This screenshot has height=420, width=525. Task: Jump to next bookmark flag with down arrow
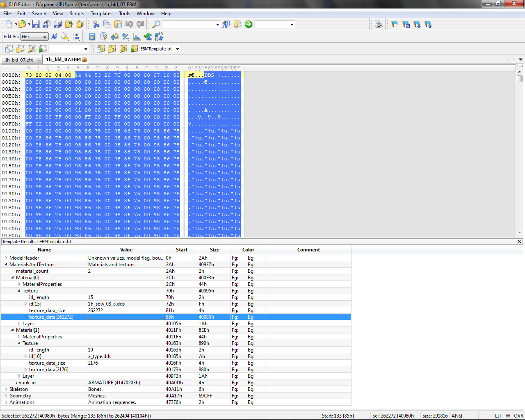pyautogui.click(x=417, y=24)
